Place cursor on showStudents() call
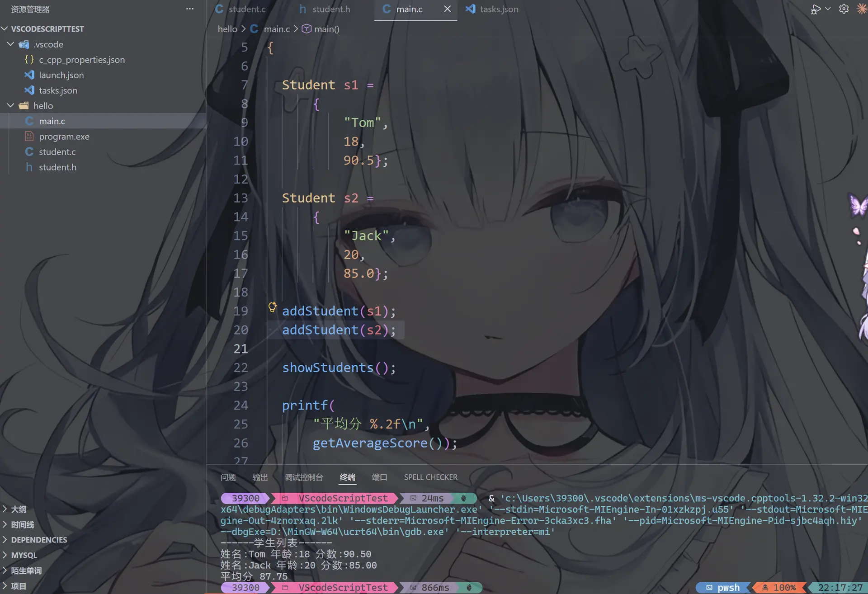This screenshot has height=594, width=868. [339, 368]
